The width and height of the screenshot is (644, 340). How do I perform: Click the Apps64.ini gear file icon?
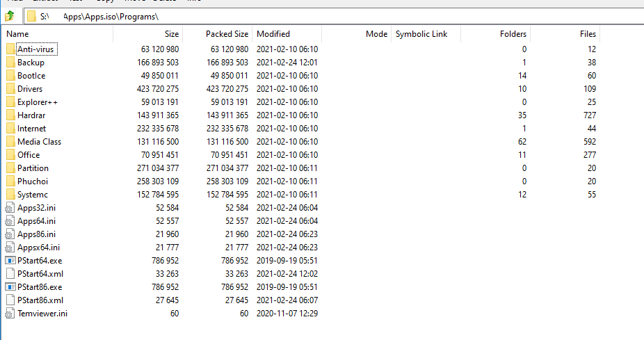(10, 221)
